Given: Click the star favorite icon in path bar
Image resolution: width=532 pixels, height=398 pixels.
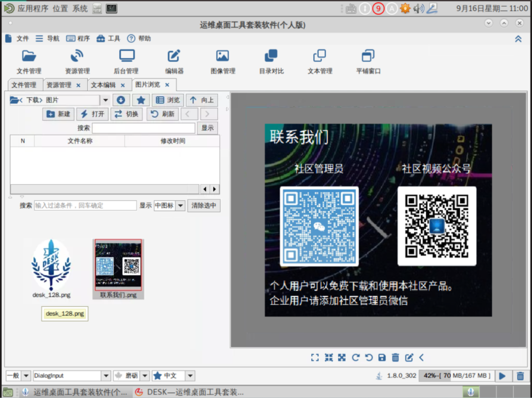Looking at the screenshot, I should (x=141, y=100).
